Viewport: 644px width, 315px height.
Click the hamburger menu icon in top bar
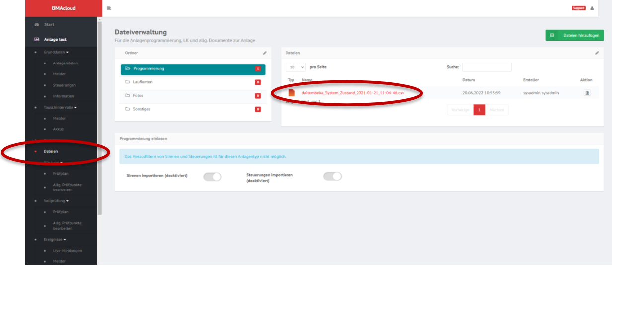109,8
